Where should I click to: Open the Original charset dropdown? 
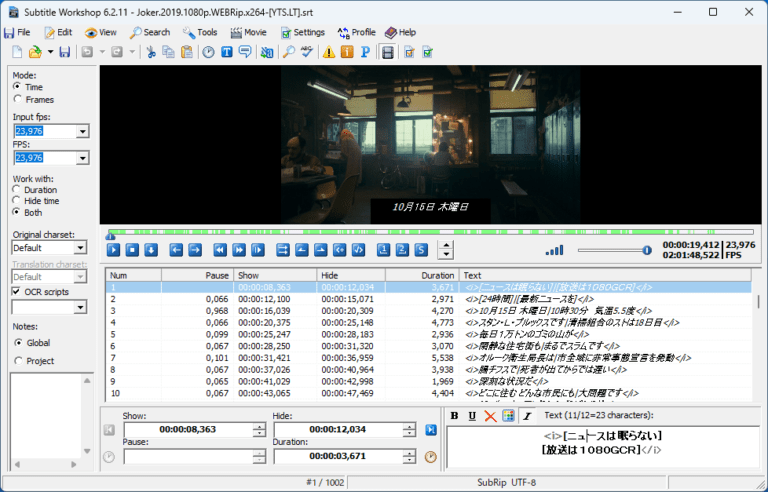80,247
